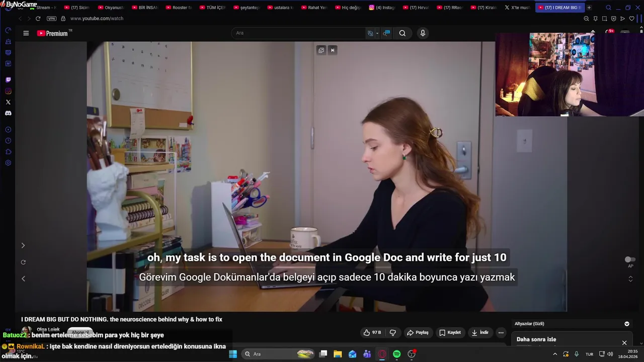Click the İndir download button
Viewport: 644px width, 362px height.
coord(480,332)
